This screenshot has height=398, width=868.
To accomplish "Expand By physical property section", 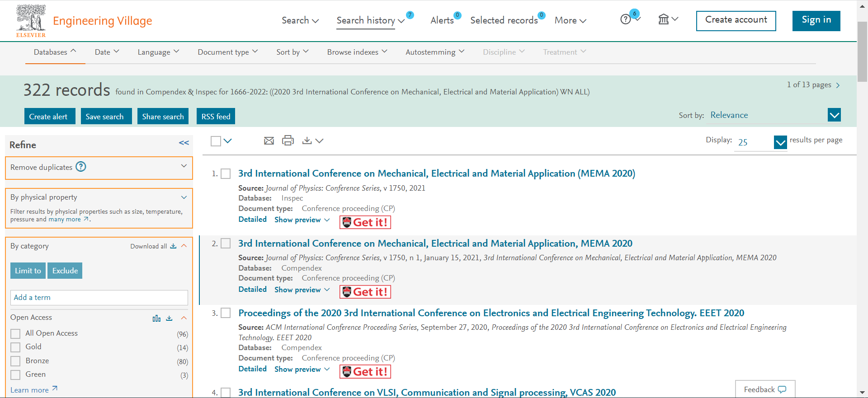I will coord(184,197).
